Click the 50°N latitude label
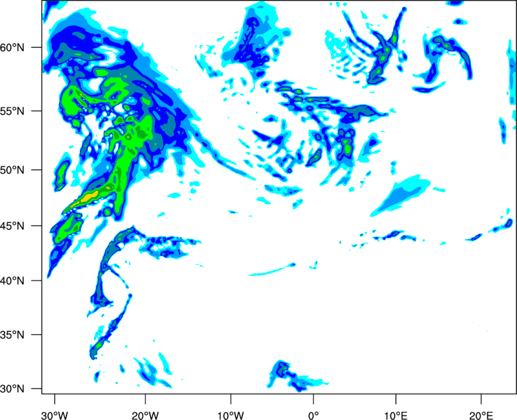 pyautogui.click(x=12, y=170)
